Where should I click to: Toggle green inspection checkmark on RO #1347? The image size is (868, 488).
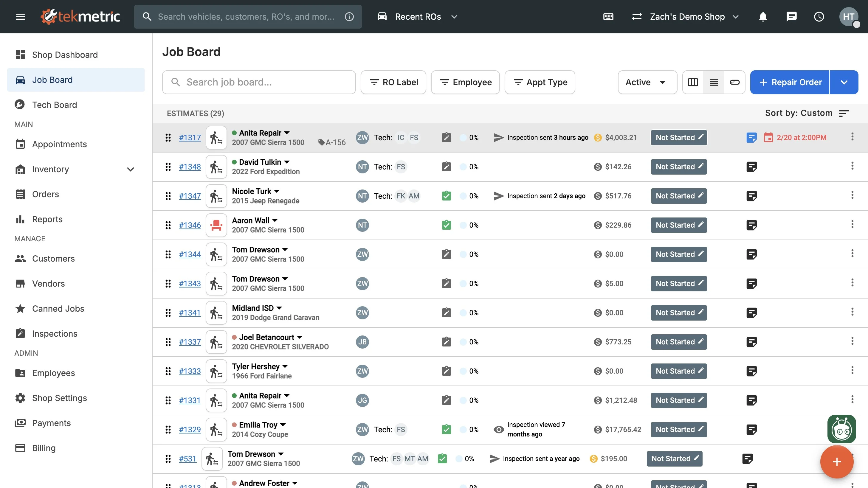(447, 196)
